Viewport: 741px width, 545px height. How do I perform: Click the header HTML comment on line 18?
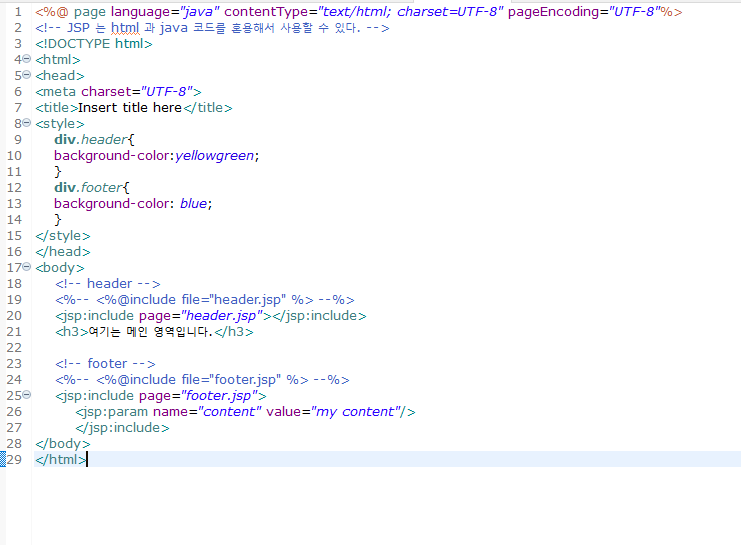point(108,284)
